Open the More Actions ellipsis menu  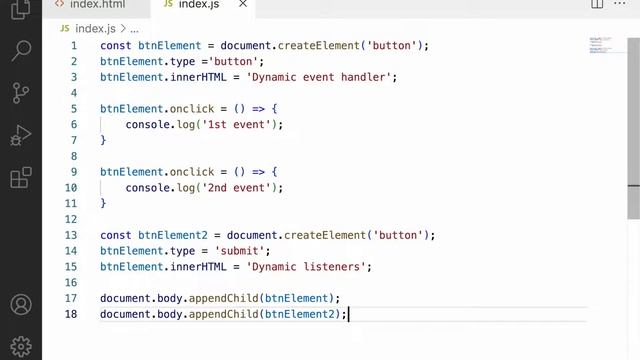pyautogui.click(x=620, y=4)
